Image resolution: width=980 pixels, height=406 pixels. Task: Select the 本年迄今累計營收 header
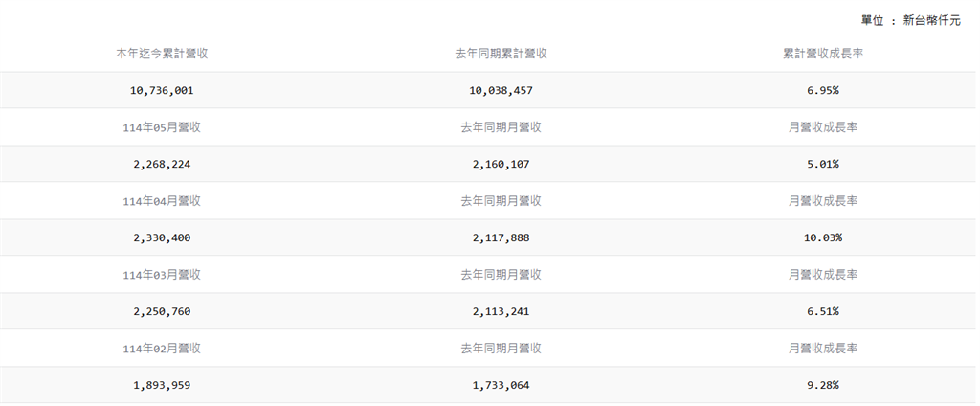pos(162,54)
